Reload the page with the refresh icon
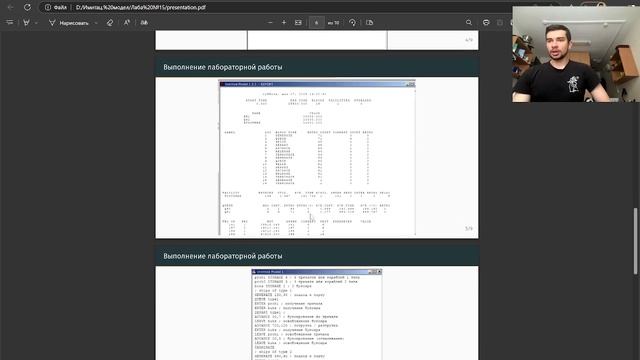The image size is (640, 360). click(x=27, y=7)
